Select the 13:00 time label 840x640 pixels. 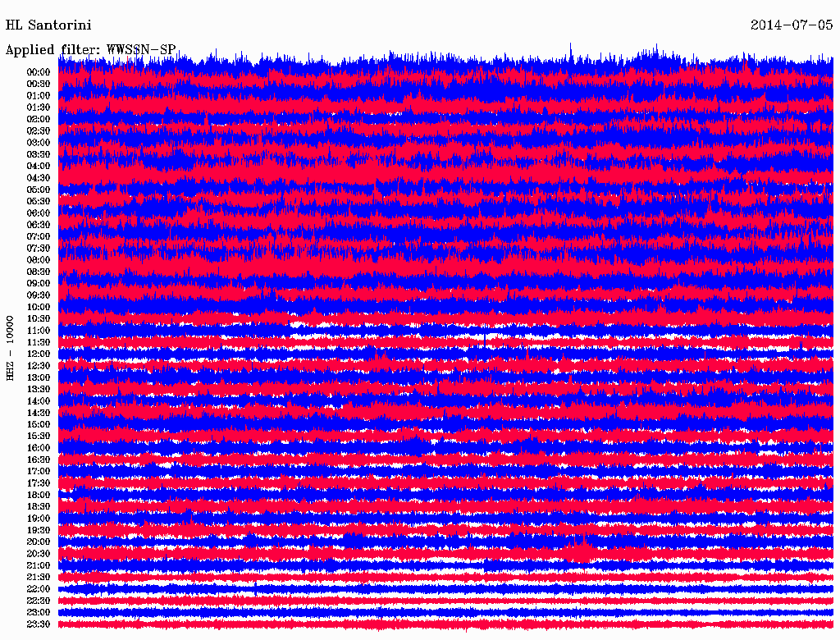[x=39, y=378]
